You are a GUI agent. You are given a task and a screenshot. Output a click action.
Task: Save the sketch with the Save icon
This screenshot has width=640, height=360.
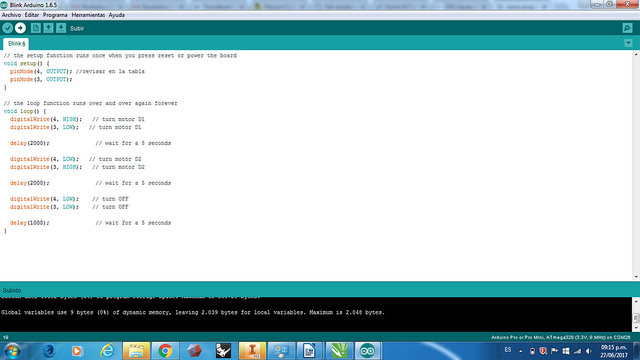61,28
